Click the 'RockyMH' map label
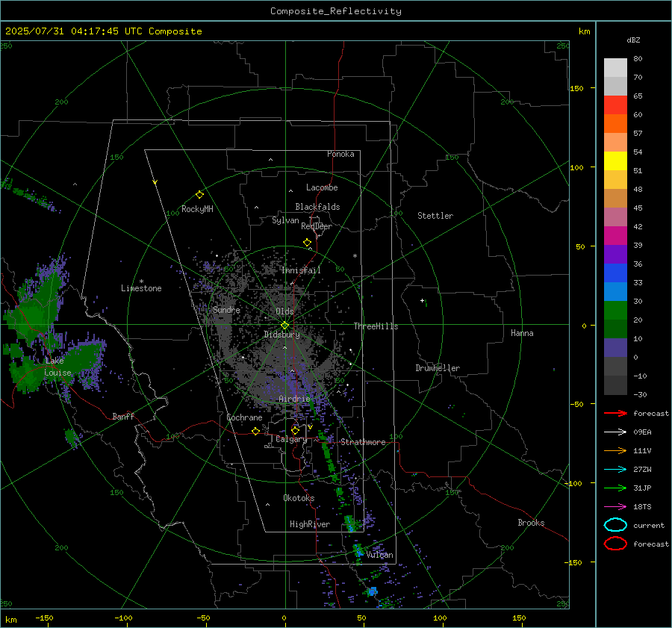The width and height of the screenshot is (672, 628). tap(197, 209)
